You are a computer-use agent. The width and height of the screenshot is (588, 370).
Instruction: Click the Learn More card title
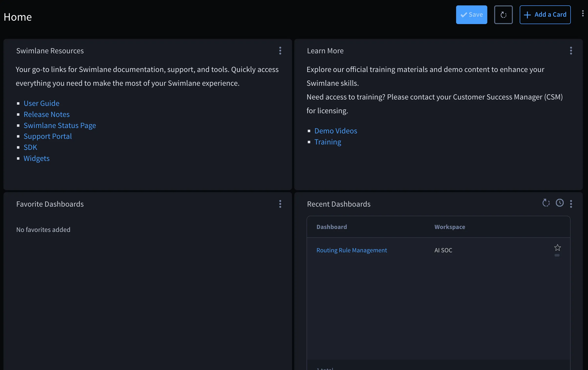pyautogui.click(x=325, y=51)
